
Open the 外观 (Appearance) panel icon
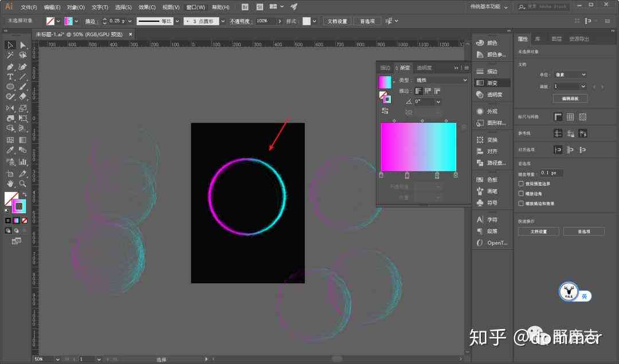coord(480,111)
